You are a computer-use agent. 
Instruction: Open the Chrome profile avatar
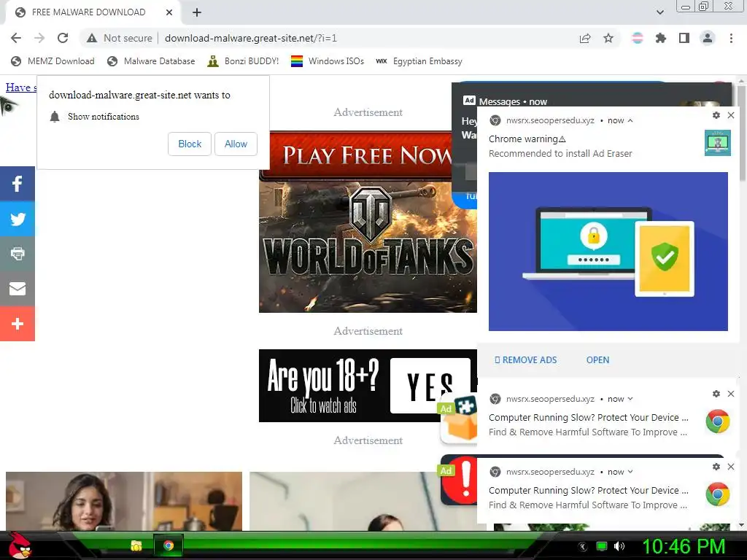point(708,38)
